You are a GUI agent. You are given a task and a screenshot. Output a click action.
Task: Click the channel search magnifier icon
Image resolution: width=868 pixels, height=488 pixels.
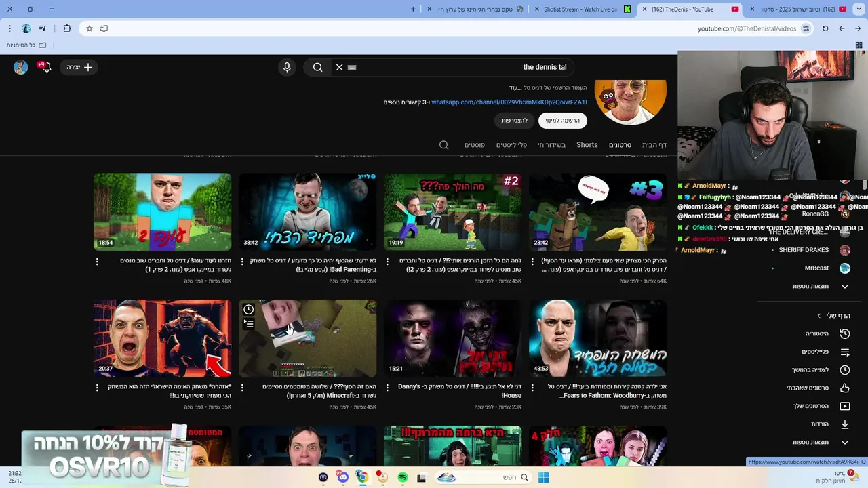point(443,145)
